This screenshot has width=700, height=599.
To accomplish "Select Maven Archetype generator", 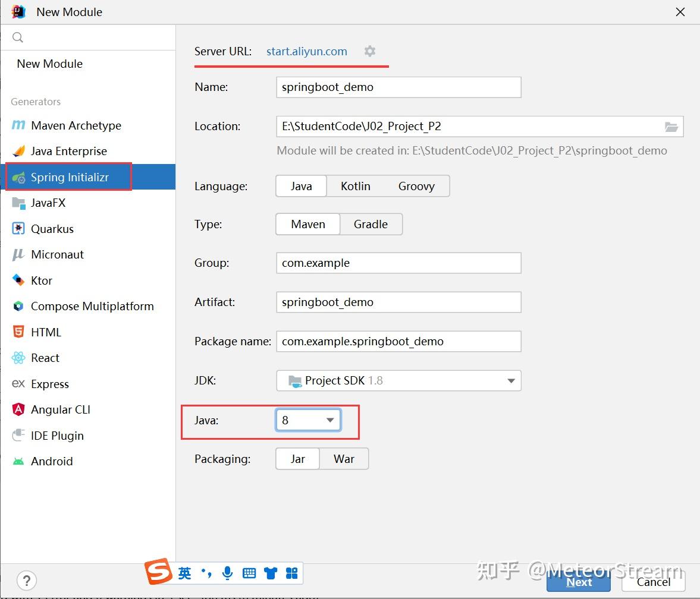I will coord(88,126).
